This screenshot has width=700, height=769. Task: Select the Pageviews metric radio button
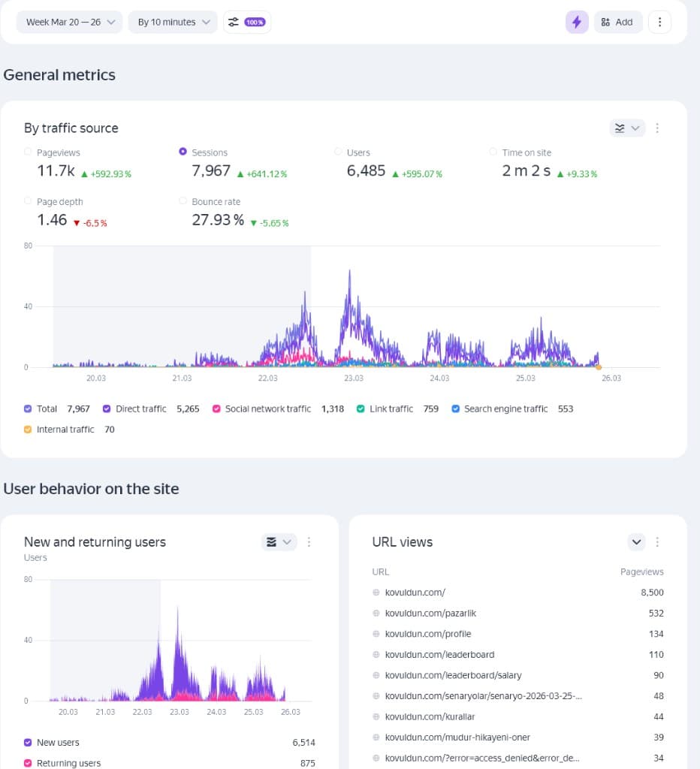pos(28,152)
